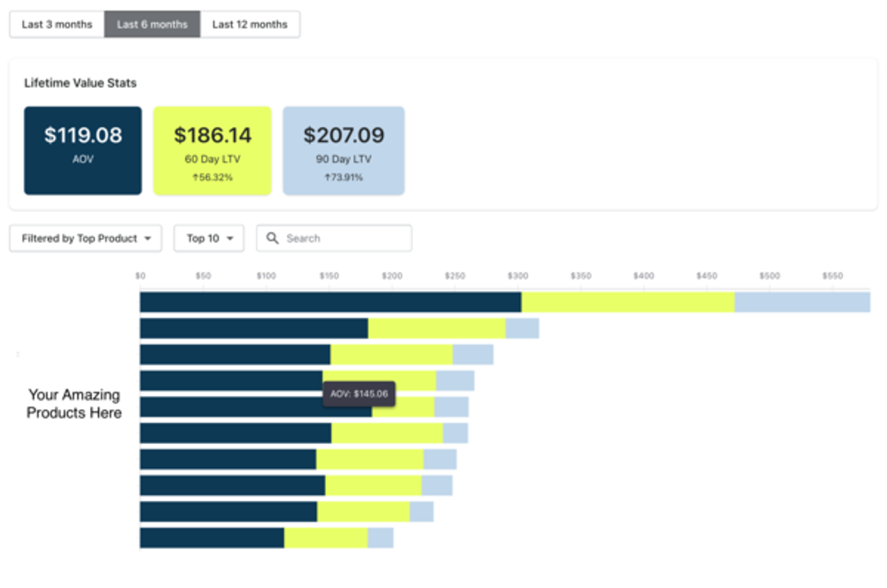The image size is (887, 588).
Task: Select the $186.14 60 Day LTV card
Action: (x=212, y=150)
